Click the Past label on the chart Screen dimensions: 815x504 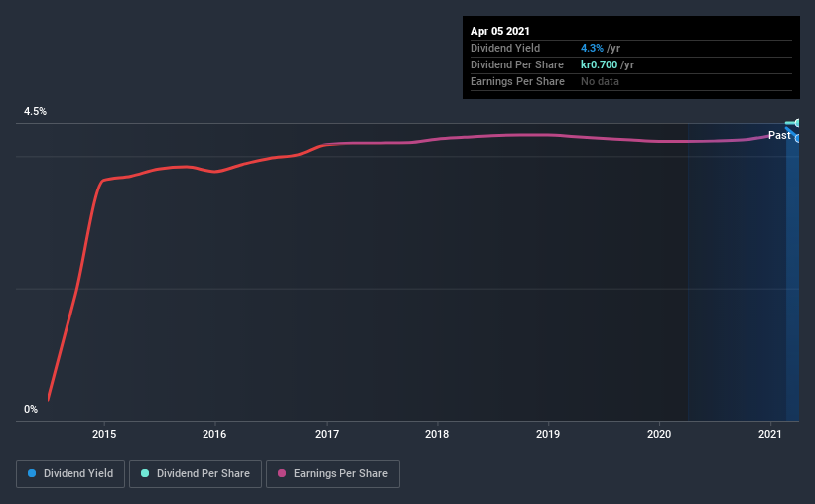(x=779, y=135)
